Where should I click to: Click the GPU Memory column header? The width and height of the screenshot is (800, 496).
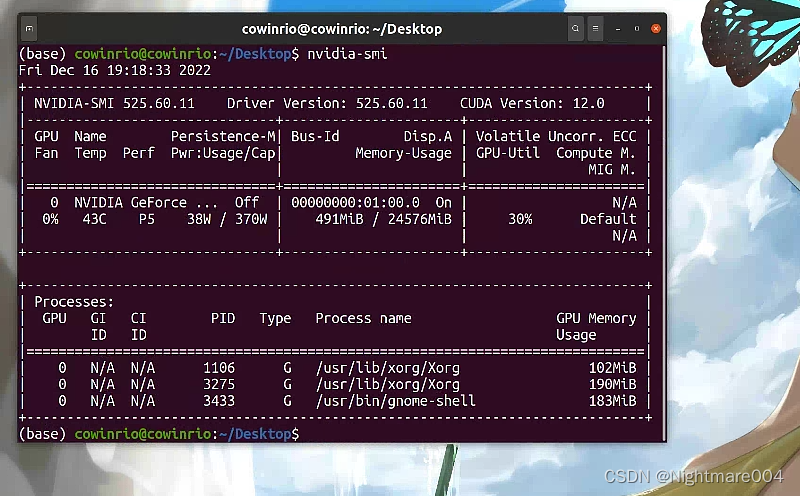click(x=596, y=318)
